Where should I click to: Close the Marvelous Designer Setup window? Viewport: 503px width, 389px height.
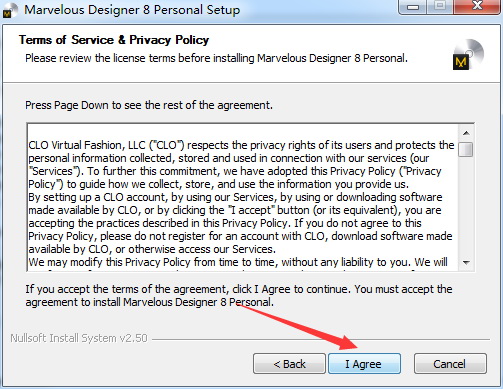pos(478,6)
